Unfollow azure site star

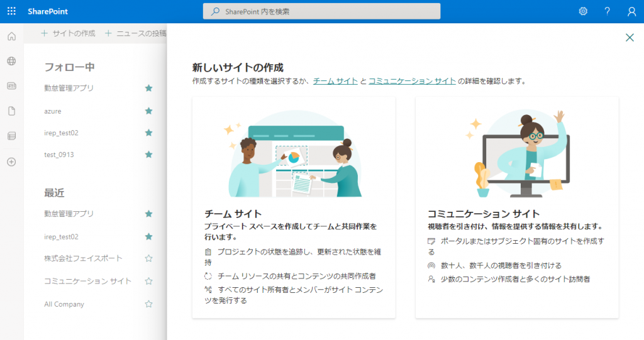coord(148,111)
